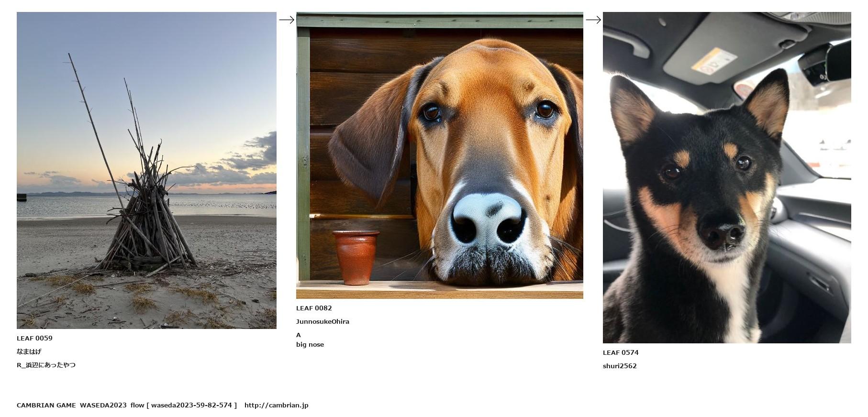Click the LEAF 0082 label

[314, 308]
